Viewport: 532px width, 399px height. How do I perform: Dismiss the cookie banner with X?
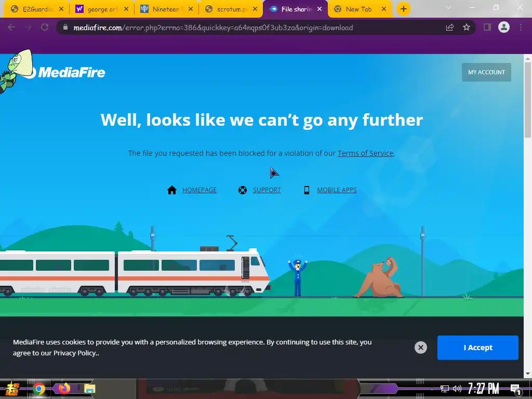click(421, 348)
